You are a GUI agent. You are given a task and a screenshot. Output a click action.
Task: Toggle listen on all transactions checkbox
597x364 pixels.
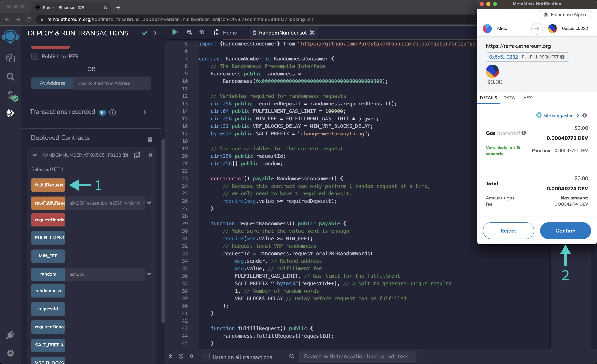[x=207, y=356]
